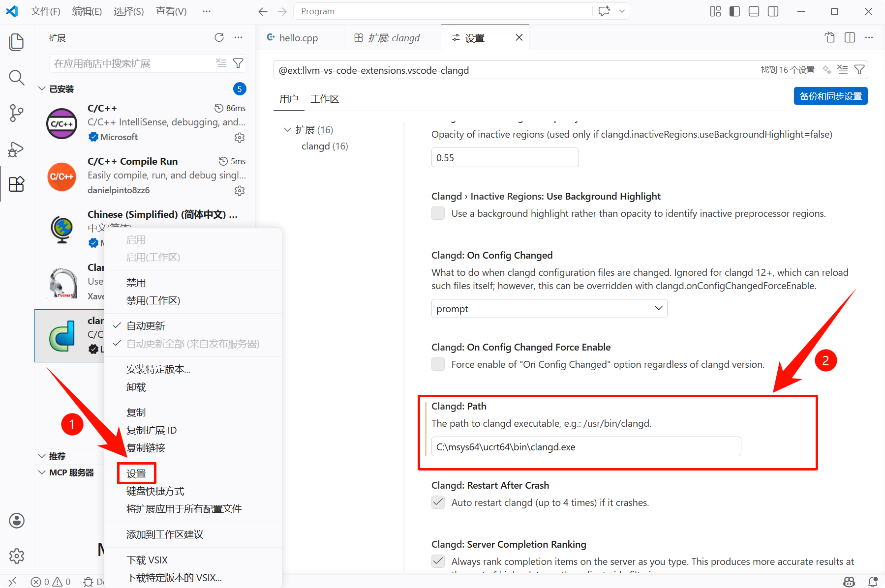
Task: Open Run and Debug view
Action: point(17,149)
